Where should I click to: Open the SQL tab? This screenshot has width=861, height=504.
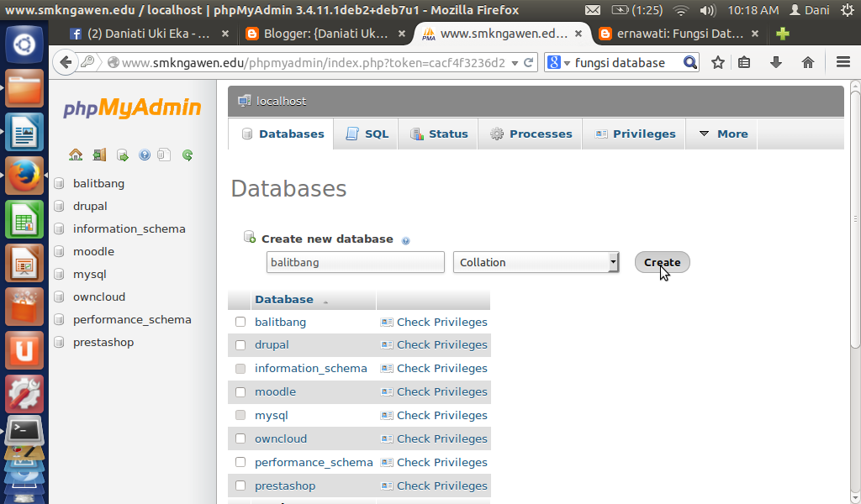point(367,134)
